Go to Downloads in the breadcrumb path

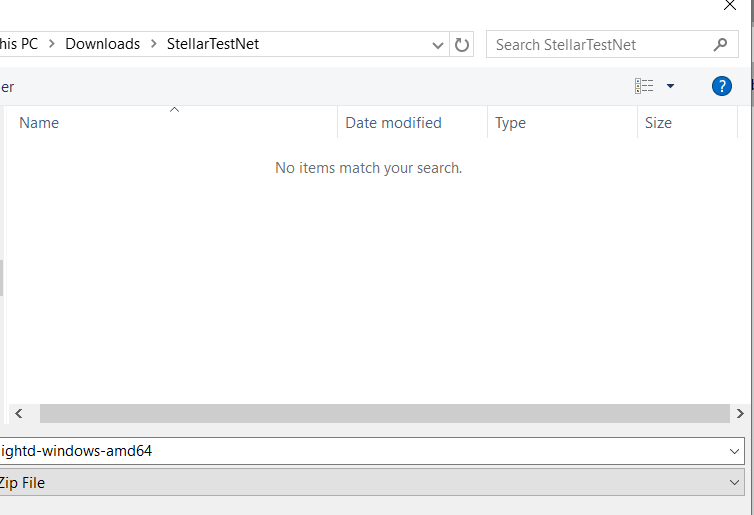click(103, 44)
